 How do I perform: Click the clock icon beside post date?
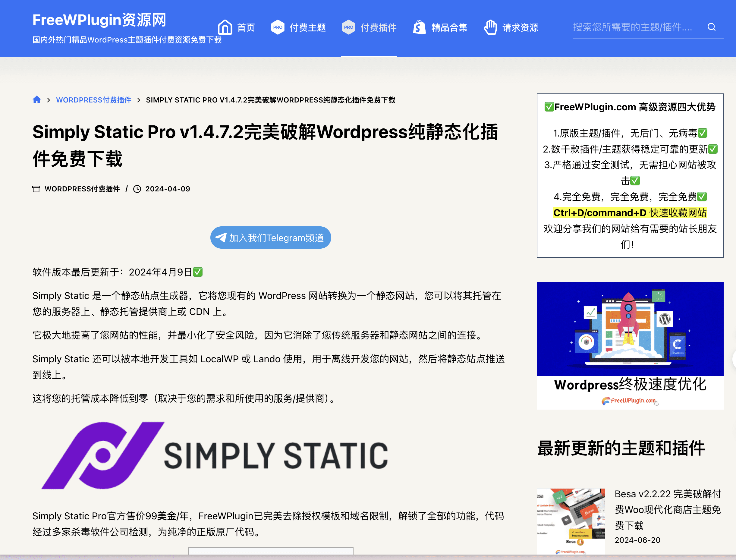pyautogui.click(x=137, y=189)
